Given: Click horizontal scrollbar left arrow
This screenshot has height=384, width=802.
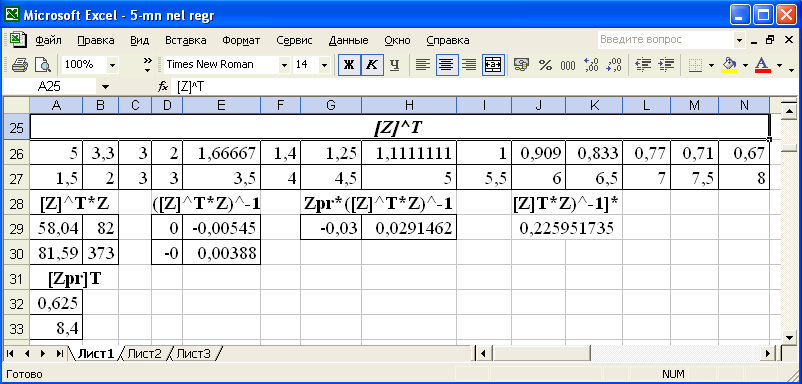Looking at the screenshot, I should tap(484, 353).
